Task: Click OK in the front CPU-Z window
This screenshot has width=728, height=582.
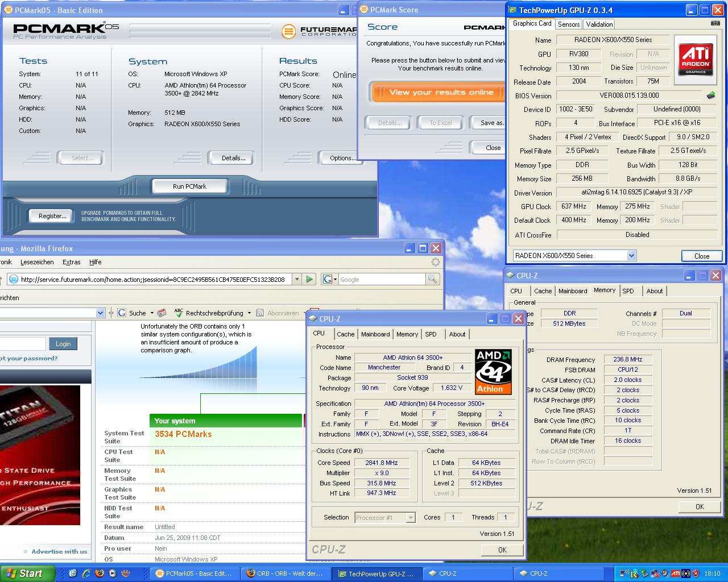Action: click(x=502, y=550)
